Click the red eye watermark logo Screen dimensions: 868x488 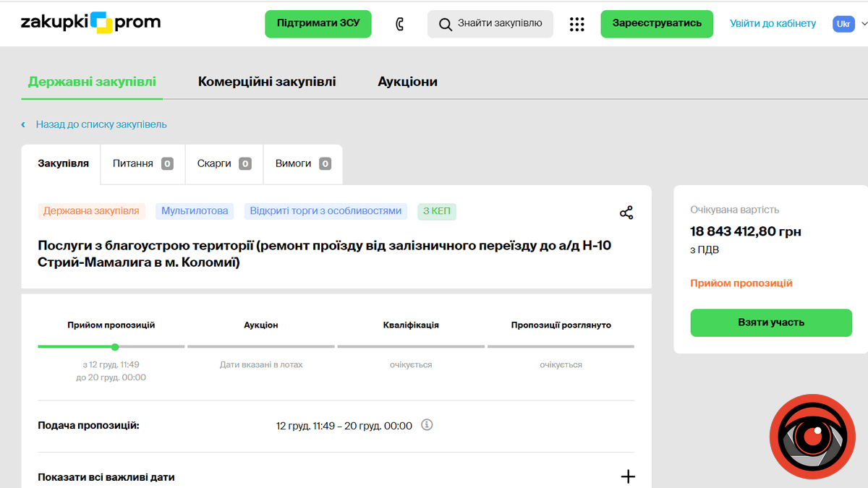pos(812,437)
